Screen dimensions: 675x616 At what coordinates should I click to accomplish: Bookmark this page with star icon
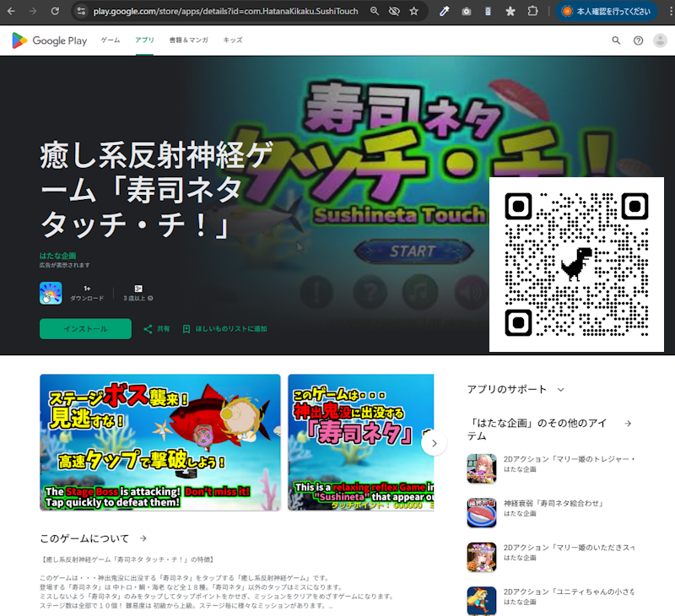tap(413, 11)
